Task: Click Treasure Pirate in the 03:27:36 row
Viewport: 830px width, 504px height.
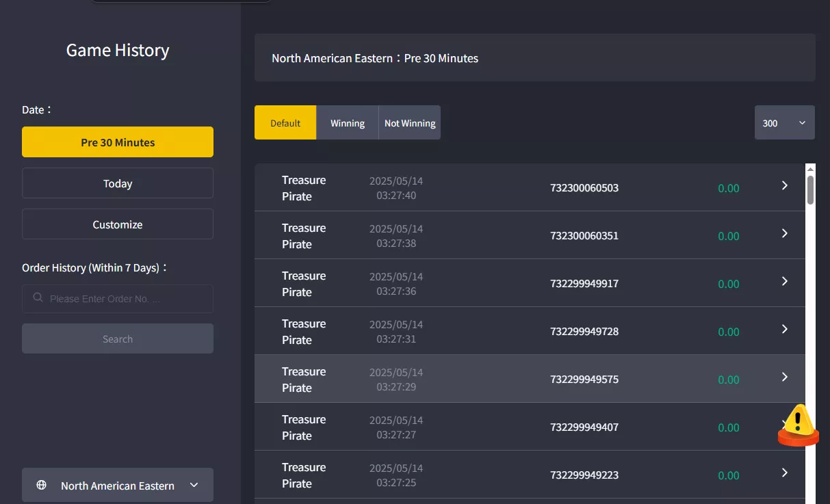Action: point(304,284)
